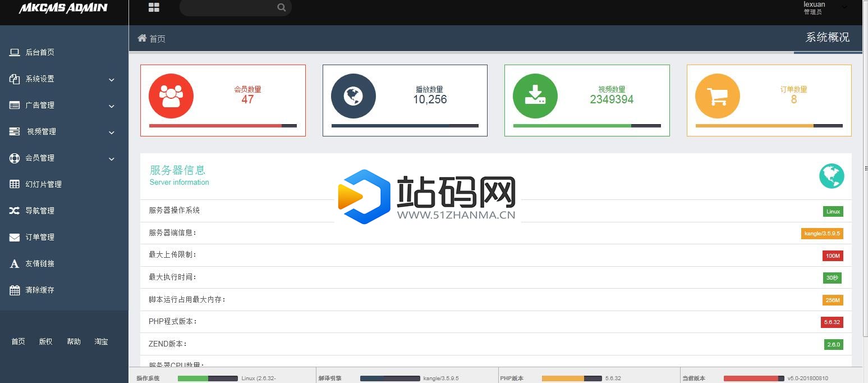Click the shuffle icon beside 导航管理
Screen dimensions: 868x383
click(15, 211)
